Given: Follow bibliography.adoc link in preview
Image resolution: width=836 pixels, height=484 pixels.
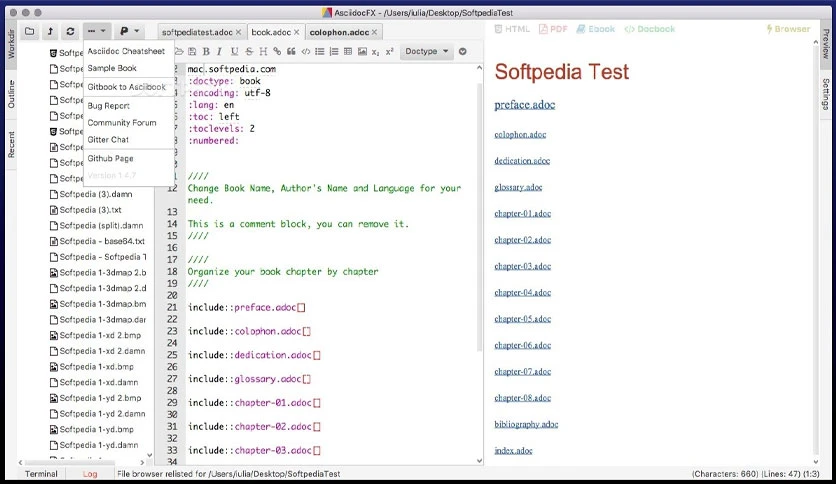Looking at the screenshot, I should tap(526, 424).
